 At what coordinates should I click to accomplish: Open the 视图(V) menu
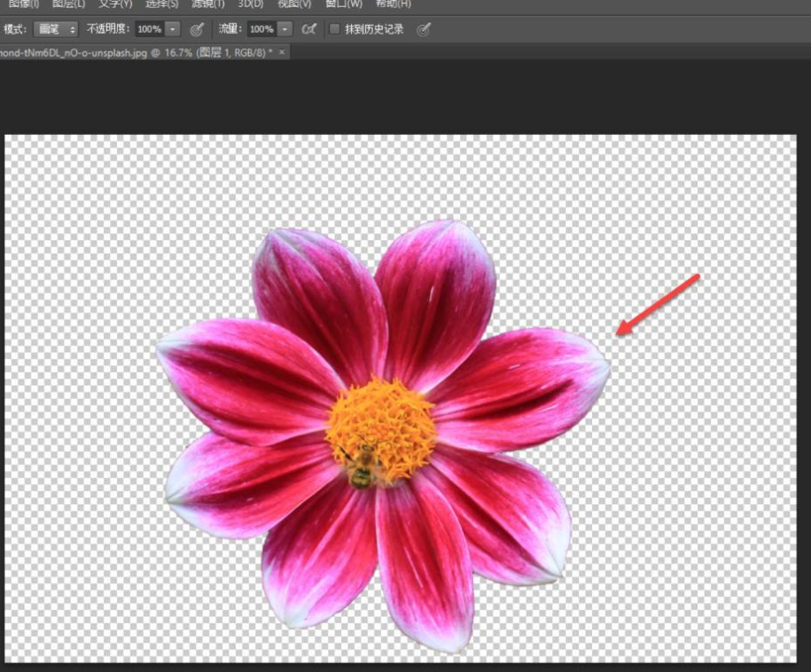coord(294,4)
